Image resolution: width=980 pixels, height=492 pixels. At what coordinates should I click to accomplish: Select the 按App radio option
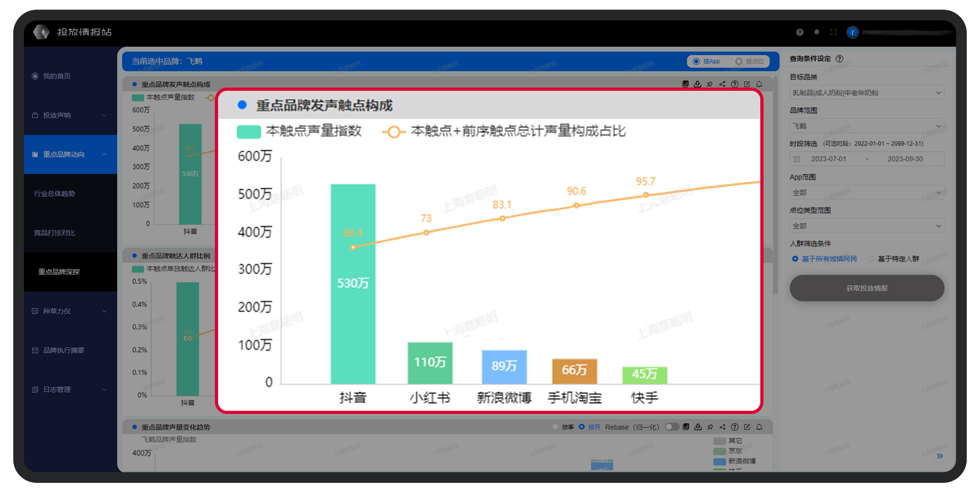pyautogui.click(x=706, y=62)
